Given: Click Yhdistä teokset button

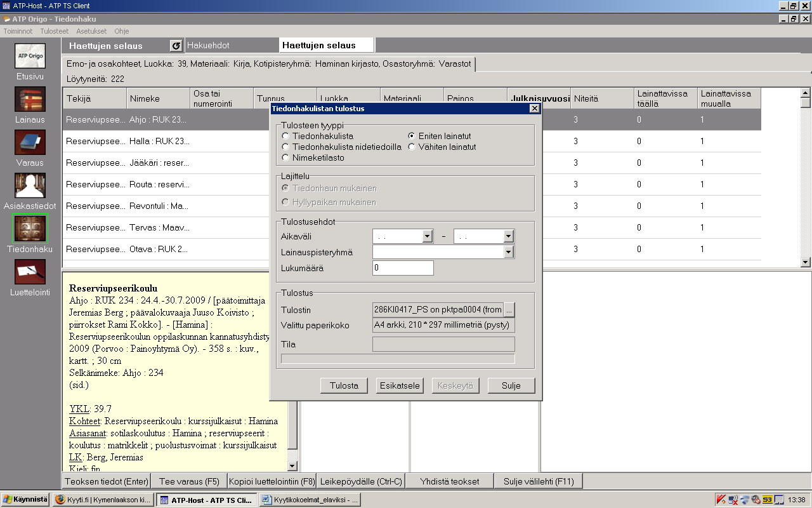Looking at the screenshot, I should tap(450, 481).
